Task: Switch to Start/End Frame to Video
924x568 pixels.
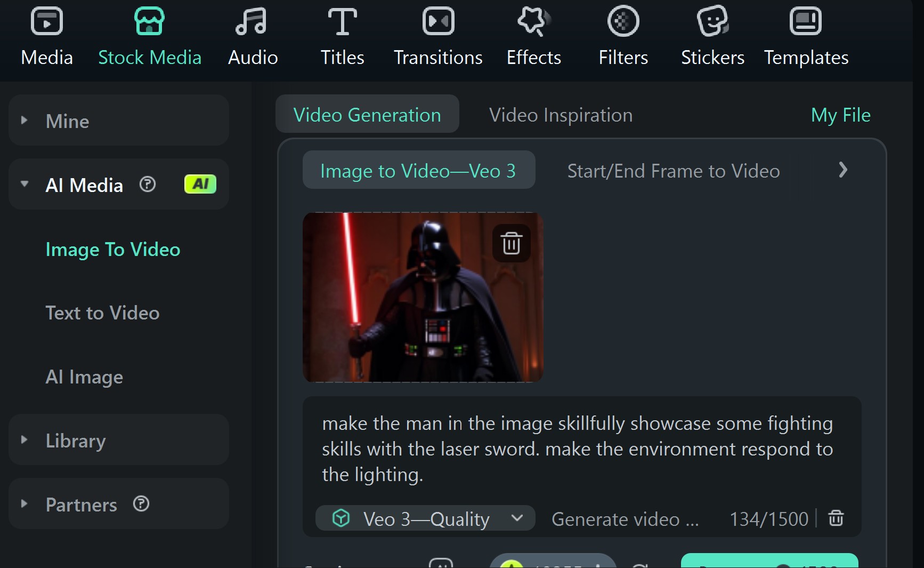Action: click(674, 171)
